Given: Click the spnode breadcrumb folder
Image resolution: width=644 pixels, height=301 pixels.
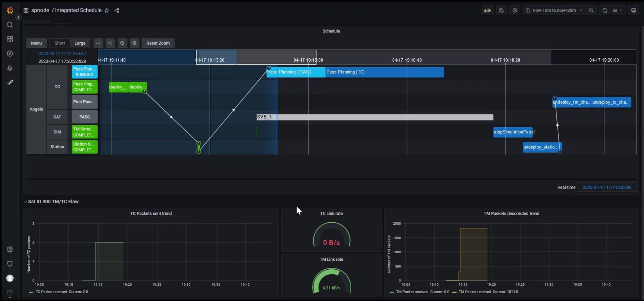Looking at the screenshot, I should 40,11.
